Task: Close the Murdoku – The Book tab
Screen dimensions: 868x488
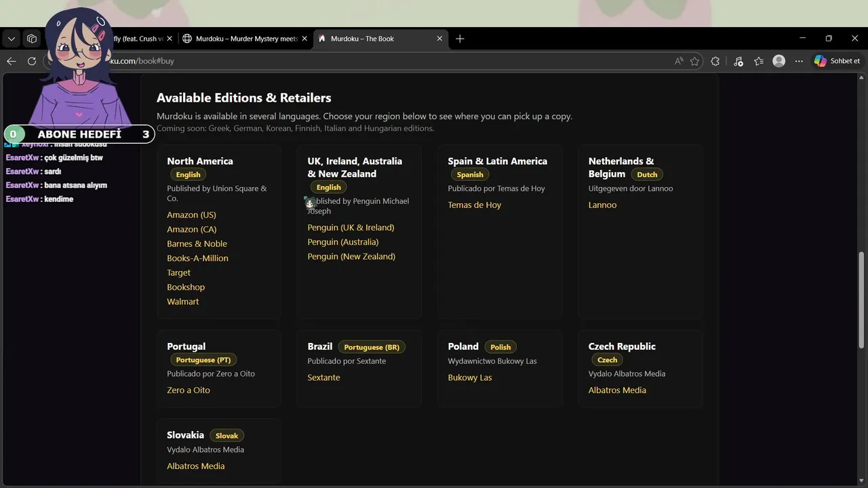Action: pyautogui.click(x=439, y=39)
